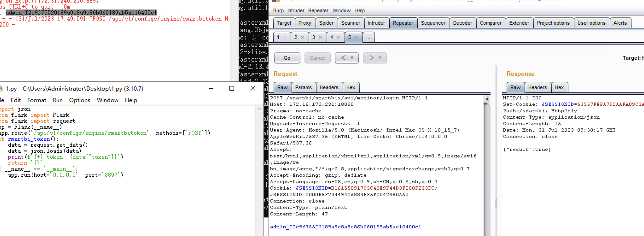Viewport: 644px width, 236px height.
Task: Click the request pane scrollbar up arrow
Action: pyautogui.click(x=487, y=99)
